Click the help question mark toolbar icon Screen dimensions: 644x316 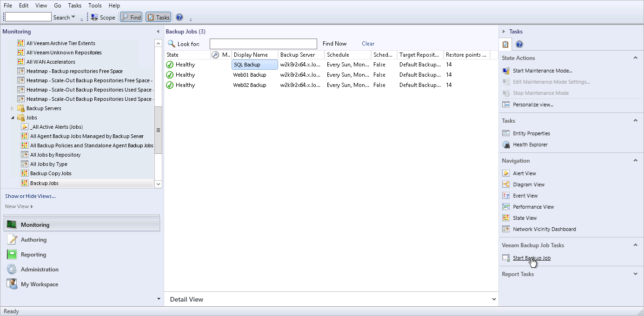pyautogui.click(x=179, y=17)
